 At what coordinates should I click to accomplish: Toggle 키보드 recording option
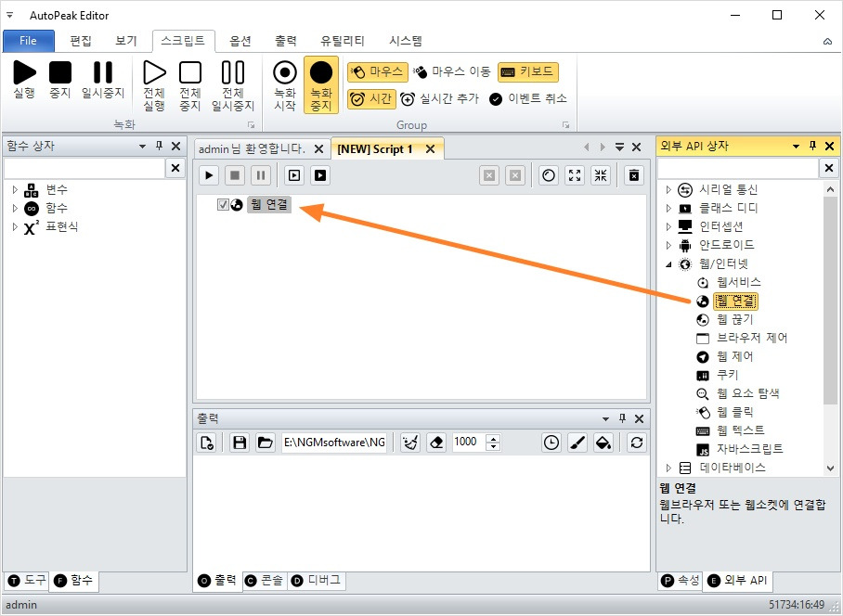pyautogui.click(x=528, y=71)
